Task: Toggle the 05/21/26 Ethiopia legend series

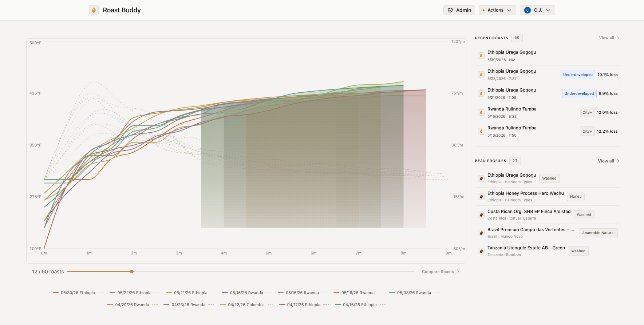Action: pos(191,293)
